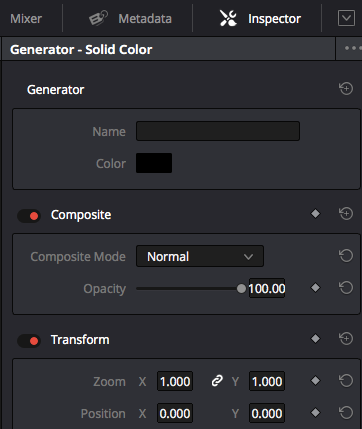Click the black Color swatch
This screenshot has width=362, height=429.
pos(154,163)
